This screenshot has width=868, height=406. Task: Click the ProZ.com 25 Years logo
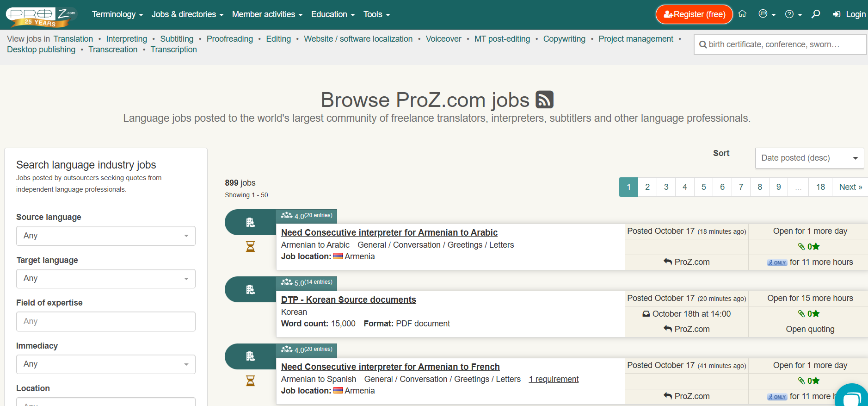pyautogui.click(x=42, y=16)
